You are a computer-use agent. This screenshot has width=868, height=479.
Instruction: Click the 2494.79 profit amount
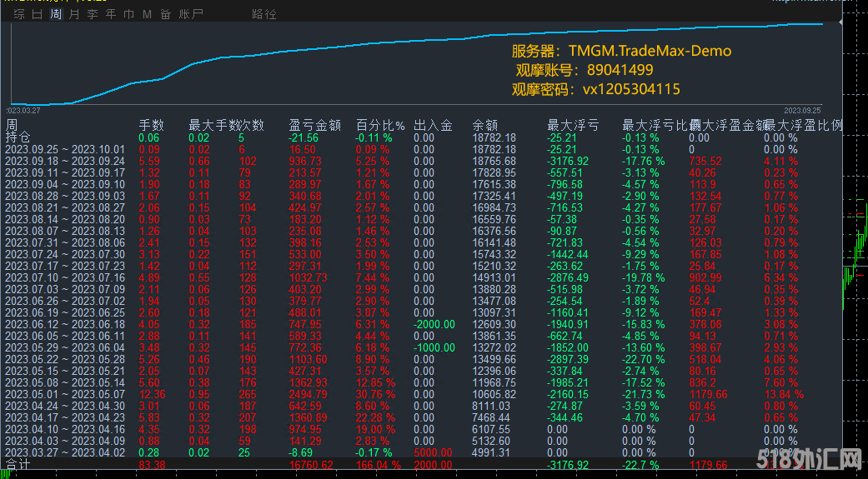308,394
